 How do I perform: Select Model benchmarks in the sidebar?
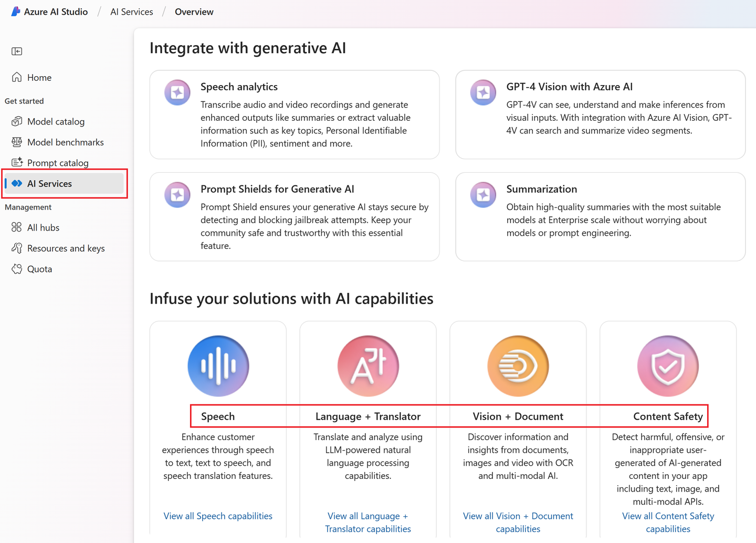click(x=65, y=142)
